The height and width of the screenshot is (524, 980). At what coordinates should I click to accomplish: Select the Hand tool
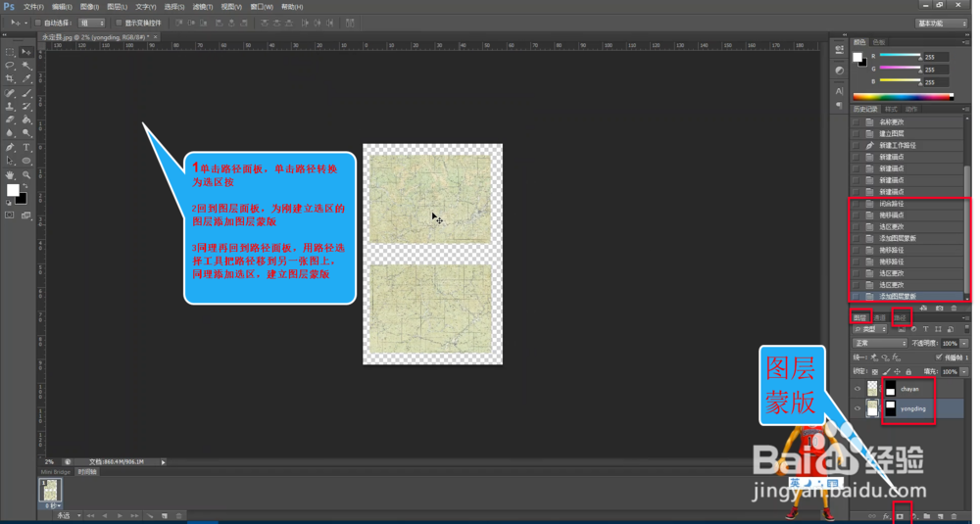coord(10,175)
